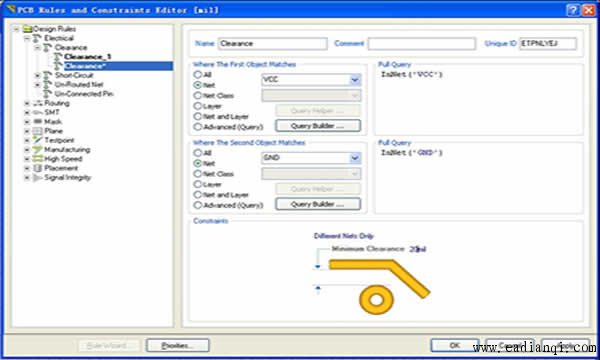Click the Manufacturing rules icon
Image resolution: width=600 pixels, height=360 pixels.
click(x=38, y=150)
